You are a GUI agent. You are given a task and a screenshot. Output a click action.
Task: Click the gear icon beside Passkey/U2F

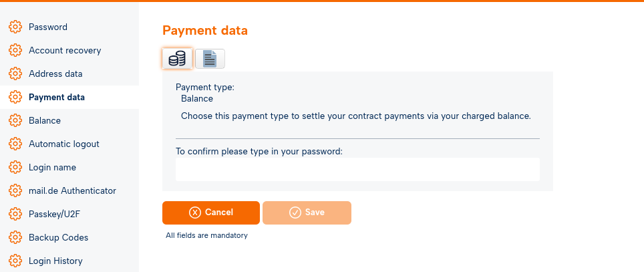(x=15, y=215)
